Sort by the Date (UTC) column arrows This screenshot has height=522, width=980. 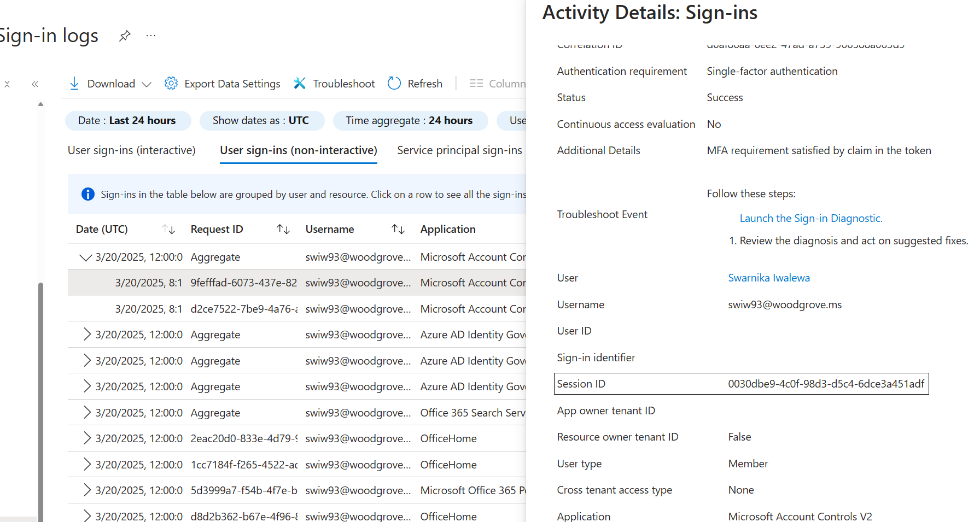(168, 229)
